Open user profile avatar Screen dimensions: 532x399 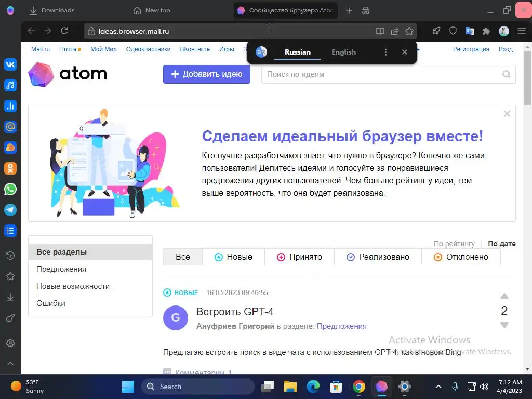[x=504, y=31]
